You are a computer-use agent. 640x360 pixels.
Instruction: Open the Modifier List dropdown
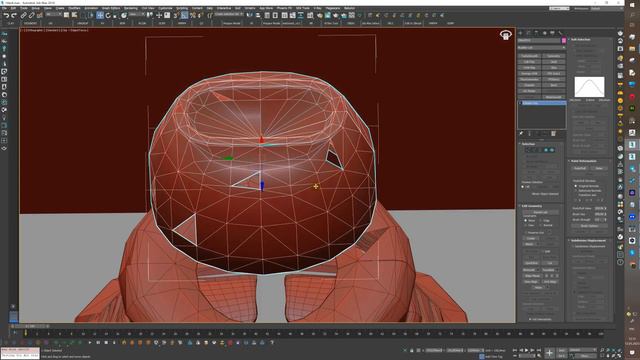coord(542,47)
